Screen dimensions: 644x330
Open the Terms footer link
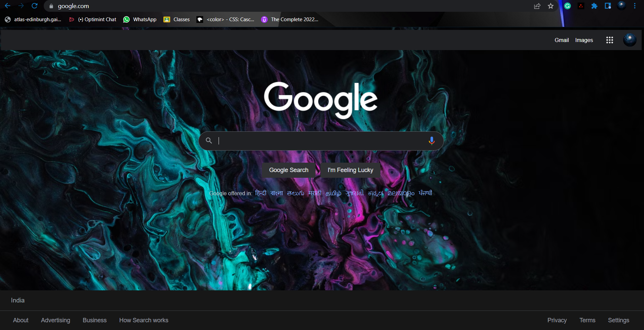587,320
